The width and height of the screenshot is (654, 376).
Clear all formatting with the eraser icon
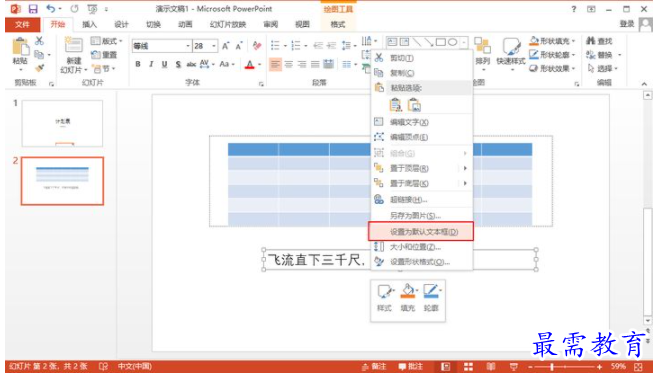tap(257, 45)
